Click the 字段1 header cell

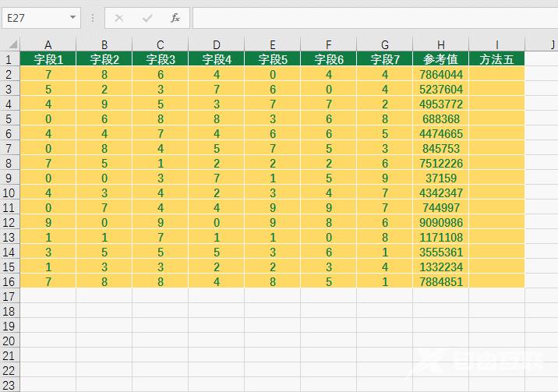tap(48, 59)
